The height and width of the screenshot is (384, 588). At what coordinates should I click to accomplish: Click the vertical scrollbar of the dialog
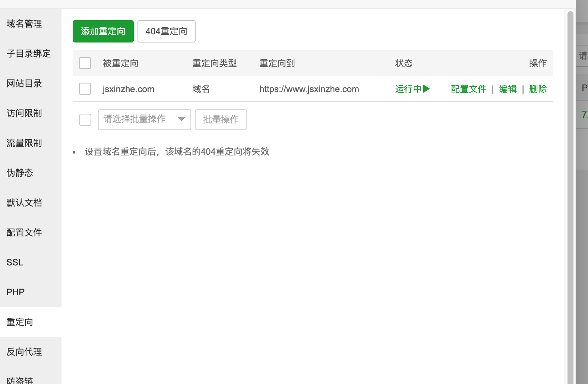[570, 198]
